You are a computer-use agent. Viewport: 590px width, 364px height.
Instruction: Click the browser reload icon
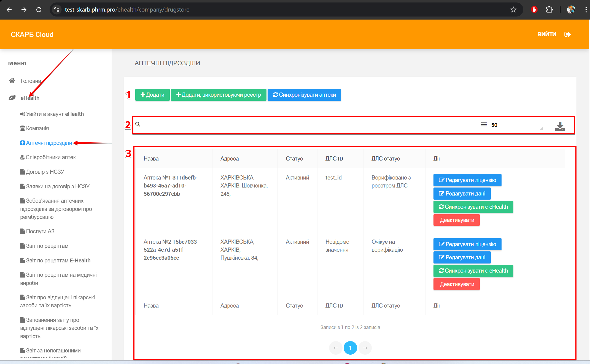(x=39, y=10)
